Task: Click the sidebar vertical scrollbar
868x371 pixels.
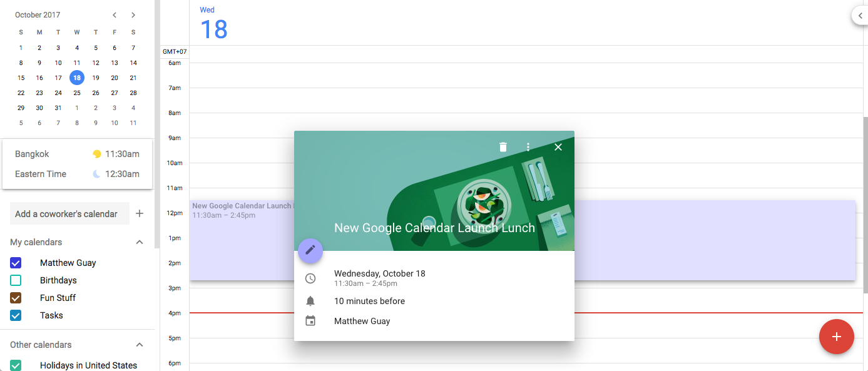Action: click(157, 125)
